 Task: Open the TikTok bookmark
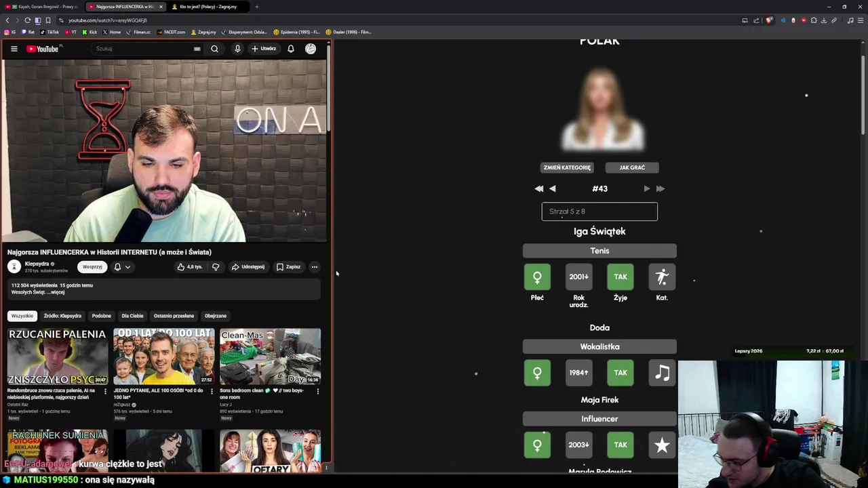tap(50, 32)
